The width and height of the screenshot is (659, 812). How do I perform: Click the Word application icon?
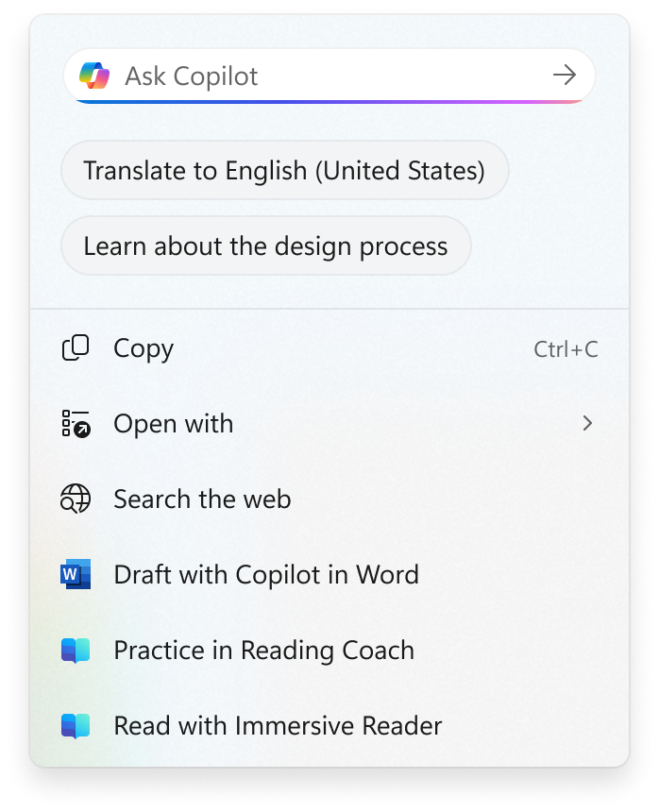[x=76, y=574]
